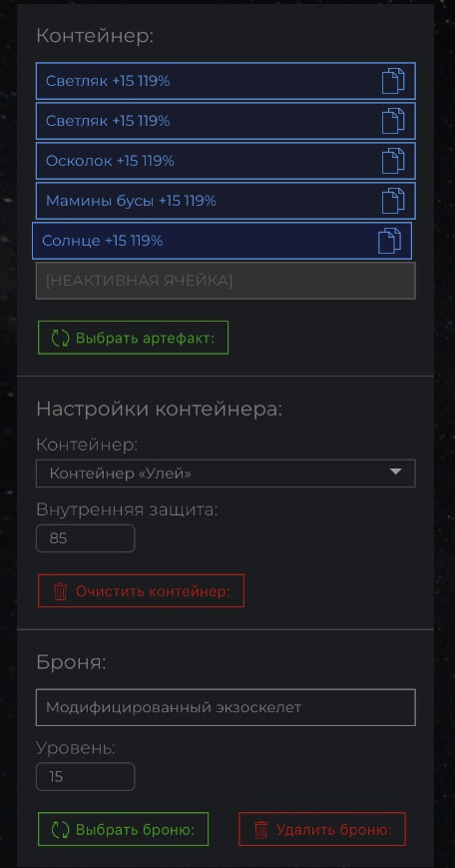Click the Удалить броню text label
The image size is (455, 868).
(x=334, y=830)
